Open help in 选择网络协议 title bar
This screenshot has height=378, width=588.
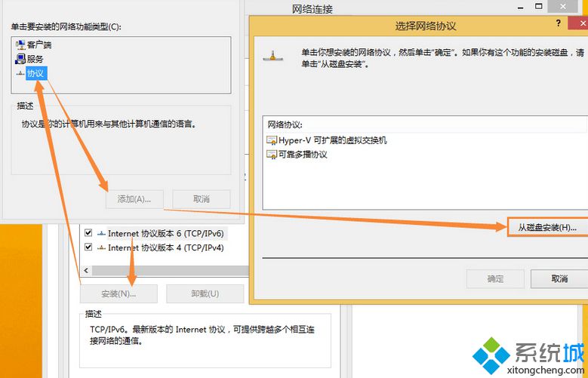[x=559, y=23]
